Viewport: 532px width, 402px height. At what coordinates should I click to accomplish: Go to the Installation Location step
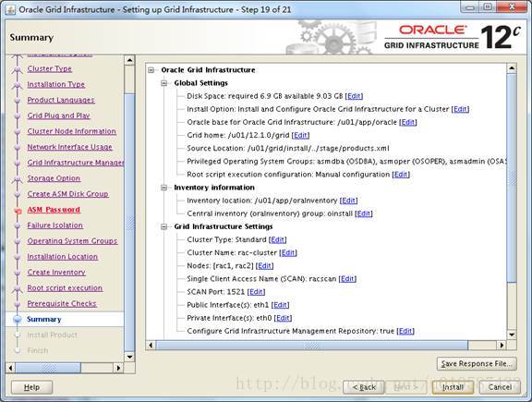[63, 257]
